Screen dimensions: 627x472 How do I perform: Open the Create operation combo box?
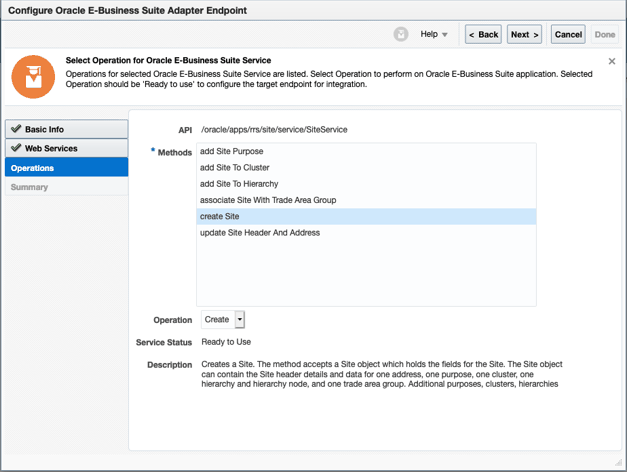tap(217, 320)
